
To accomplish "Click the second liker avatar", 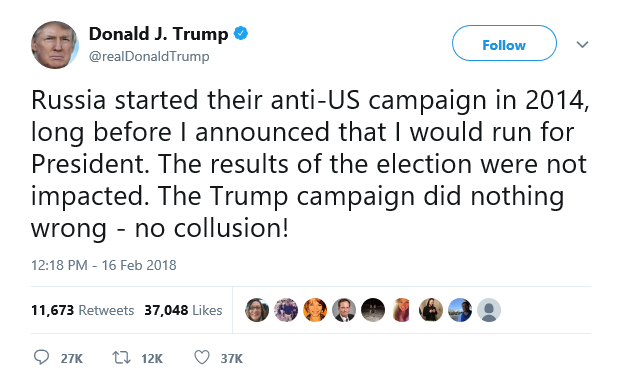I will (286, 310).
